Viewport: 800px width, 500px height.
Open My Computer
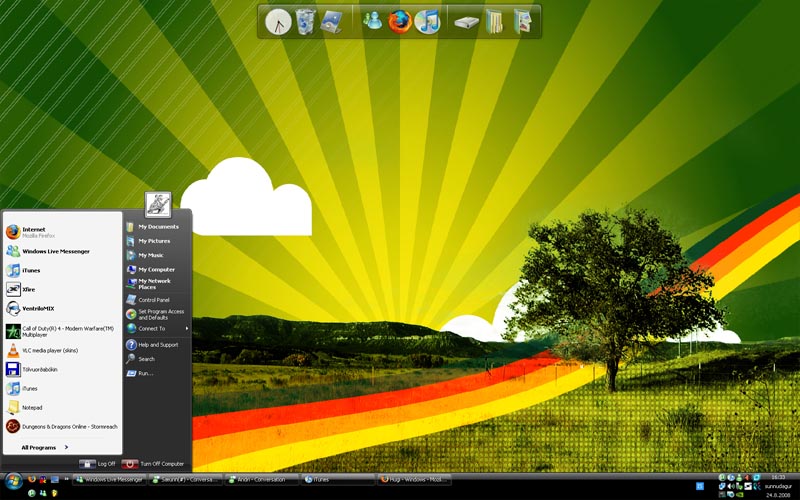pyautogui.click(x=157, y=269)
